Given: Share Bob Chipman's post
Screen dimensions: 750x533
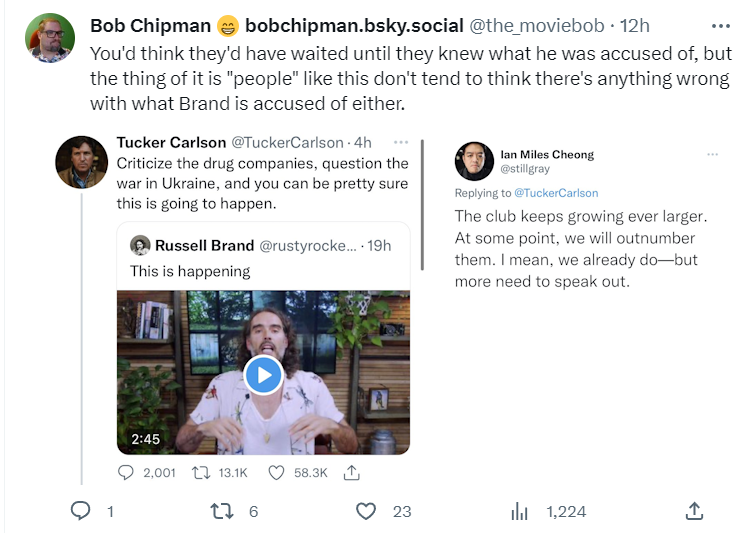Looking at the screenshot, I should click(x=694, y=511).
